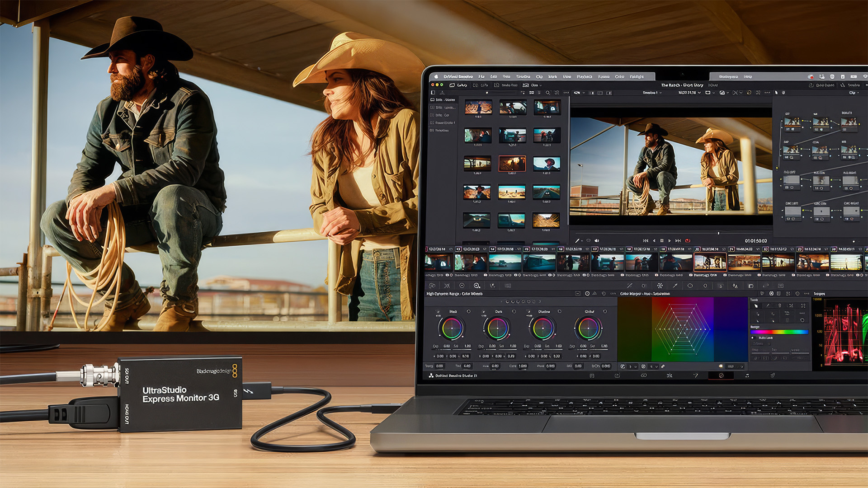868x488 pixels.
Task: Click the battery icon in the macOS menu bar
Action: pos(854,76)
